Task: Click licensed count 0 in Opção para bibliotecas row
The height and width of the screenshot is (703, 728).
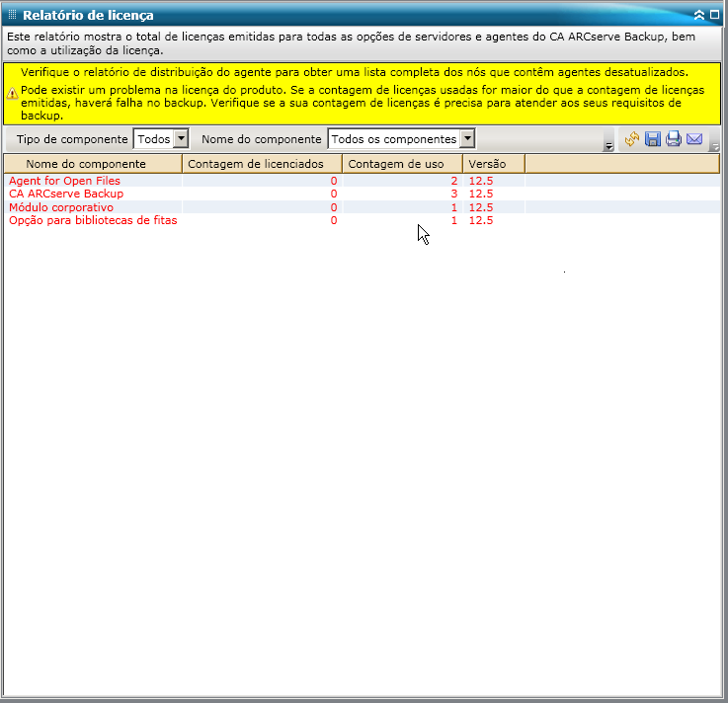Action: (333, 220)
